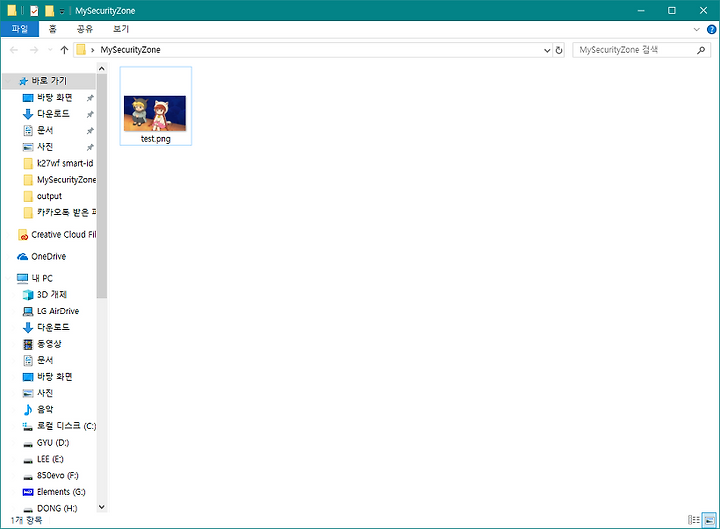This screenshot has width=720, height=529.
Task: Switch to details view in status bar
Action: click(x=694, y=520)
